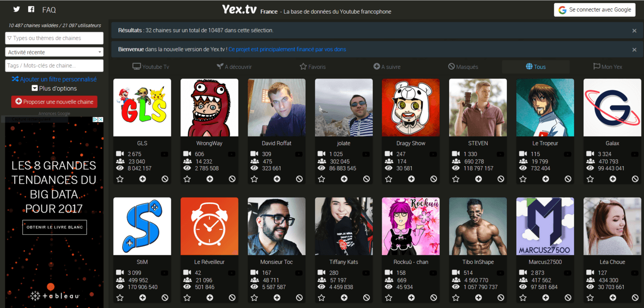This screenshot has width=644, height=308.
Task: Click the plus icon under David Roffat
Action: point(277,179)
